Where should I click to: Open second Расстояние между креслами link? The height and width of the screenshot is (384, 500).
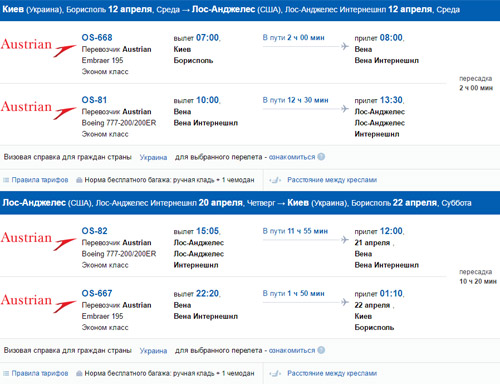[332, 373]
